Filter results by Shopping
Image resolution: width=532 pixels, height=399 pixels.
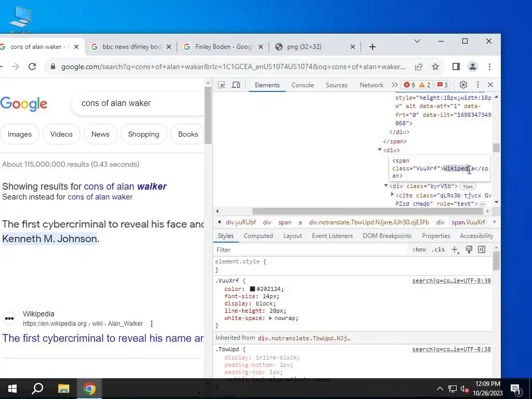143,134
